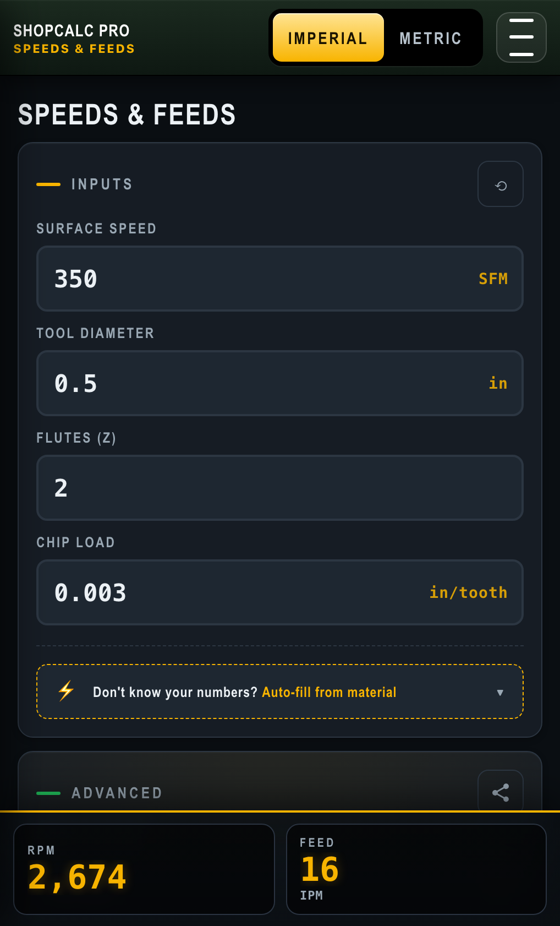Click the Chip Load input field
The width and height of the screenshot is (560, 926).
231,592
